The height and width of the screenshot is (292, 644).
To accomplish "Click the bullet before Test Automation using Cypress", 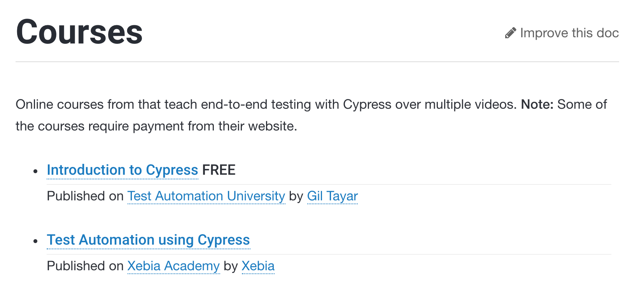I will [x=36, y=241].
